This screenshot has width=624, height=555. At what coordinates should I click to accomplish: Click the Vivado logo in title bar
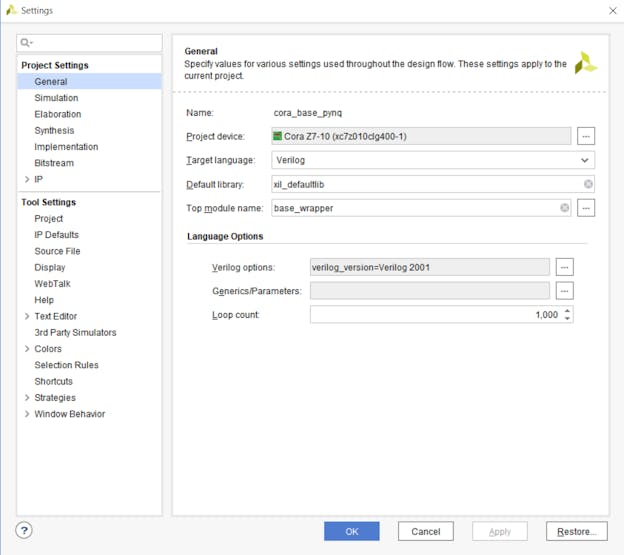[x=11, y=10]
